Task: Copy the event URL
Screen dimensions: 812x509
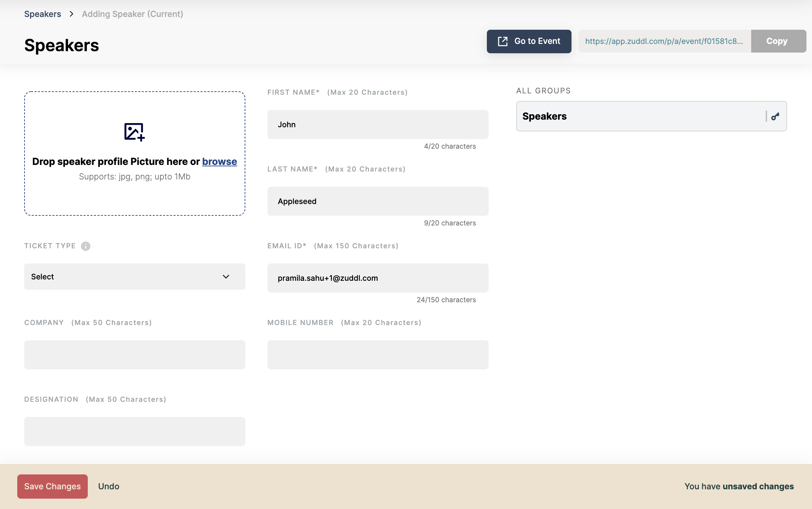Action: (x=778, y=41)
